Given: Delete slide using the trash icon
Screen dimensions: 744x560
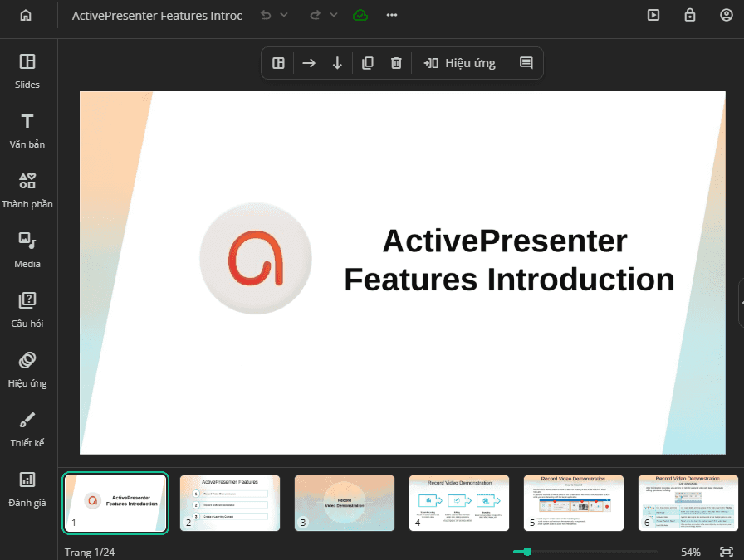Looking at the screenshot, I should (x=396, y=63).
